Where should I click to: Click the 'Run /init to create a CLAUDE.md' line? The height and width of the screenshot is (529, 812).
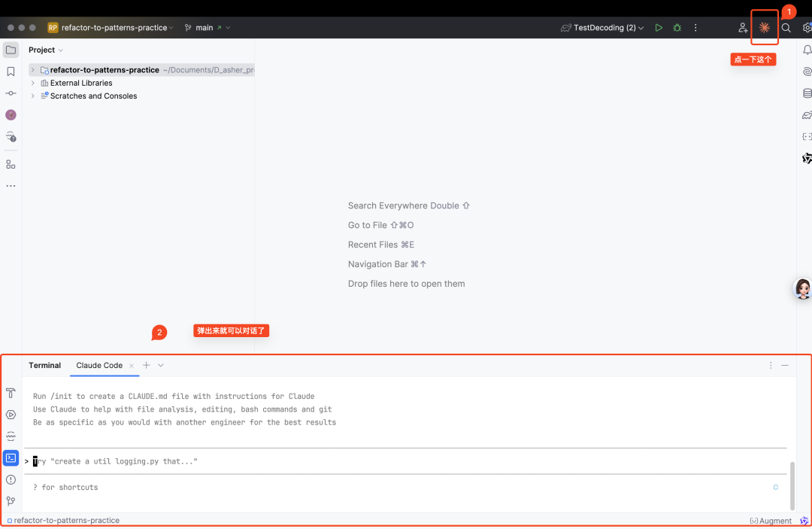[174, 397]
